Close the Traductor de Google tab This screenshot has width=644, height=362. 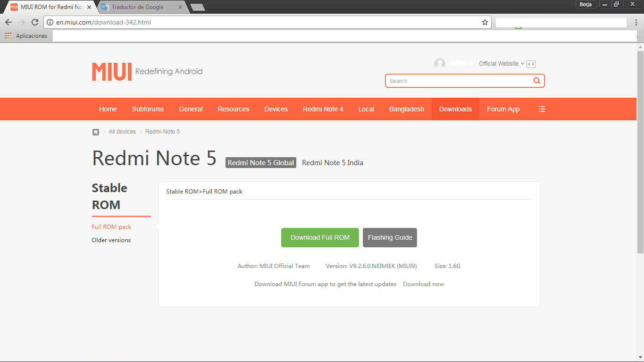[x=180, y=7]
